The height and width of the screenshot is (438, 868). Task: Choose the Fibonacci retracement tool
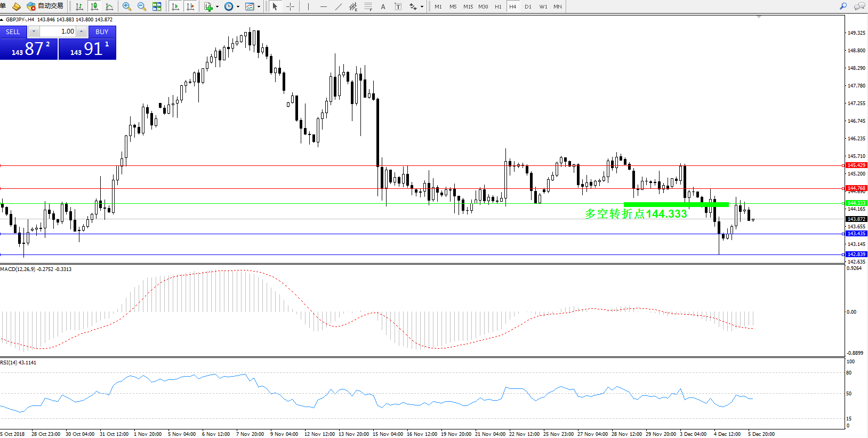[x=368, y=6]
